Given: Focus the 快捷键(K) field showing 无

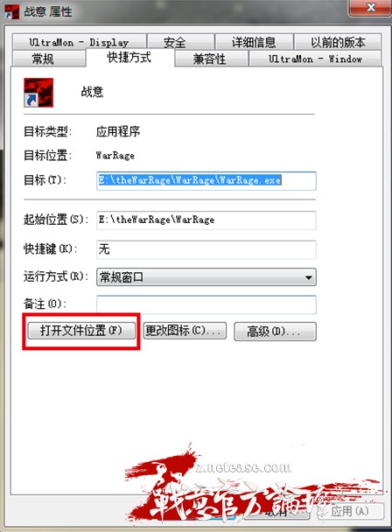Looking at the screenshot, I should coord(206,249).
